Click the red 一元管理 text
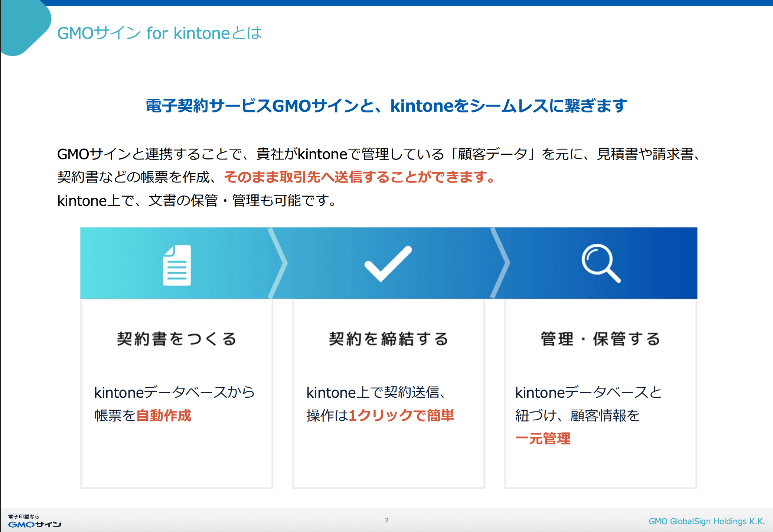The height and width of the screenshot is (532, 773). pyautogui.click(x=543, y=439)
